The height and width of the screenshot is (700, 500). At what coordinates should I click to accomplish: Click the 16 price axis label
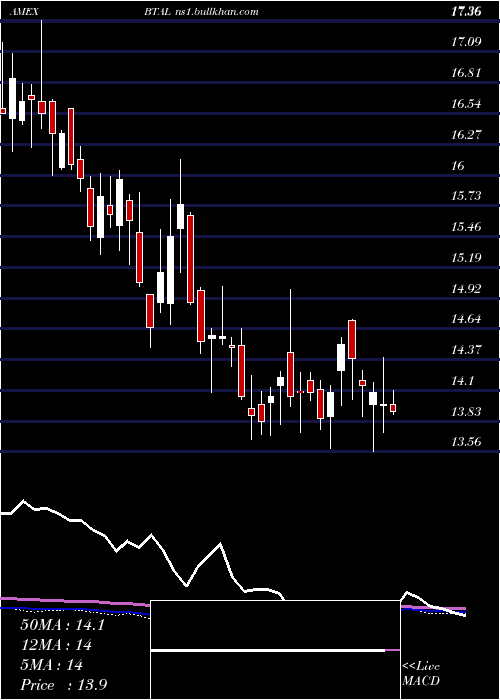458,166
